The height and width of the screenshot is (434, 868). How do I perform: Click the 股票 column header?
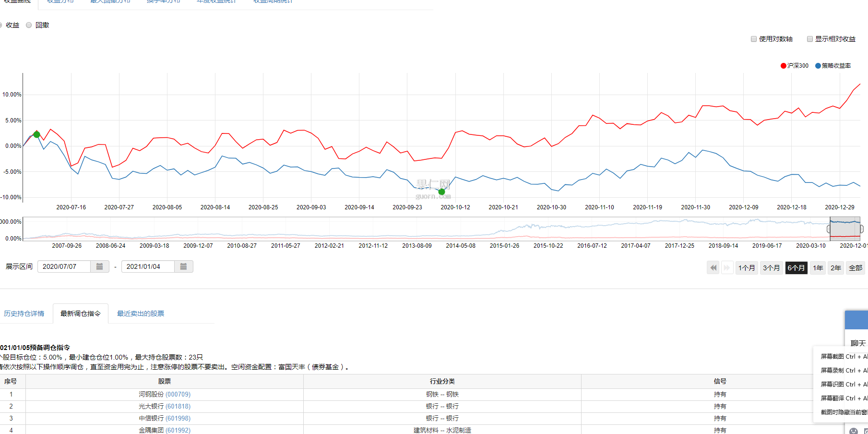coord(165,381)
